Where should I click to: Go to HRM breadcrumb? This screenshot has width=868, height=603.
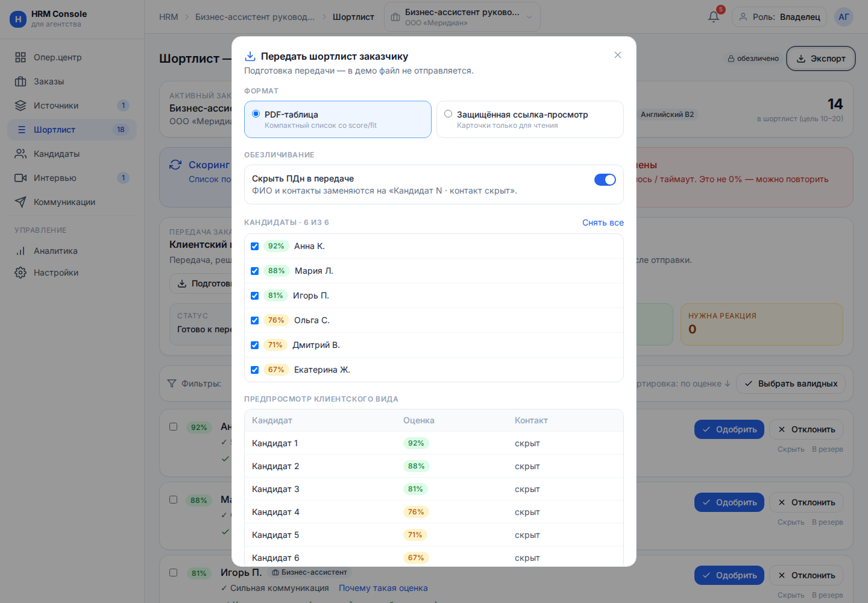169,17
